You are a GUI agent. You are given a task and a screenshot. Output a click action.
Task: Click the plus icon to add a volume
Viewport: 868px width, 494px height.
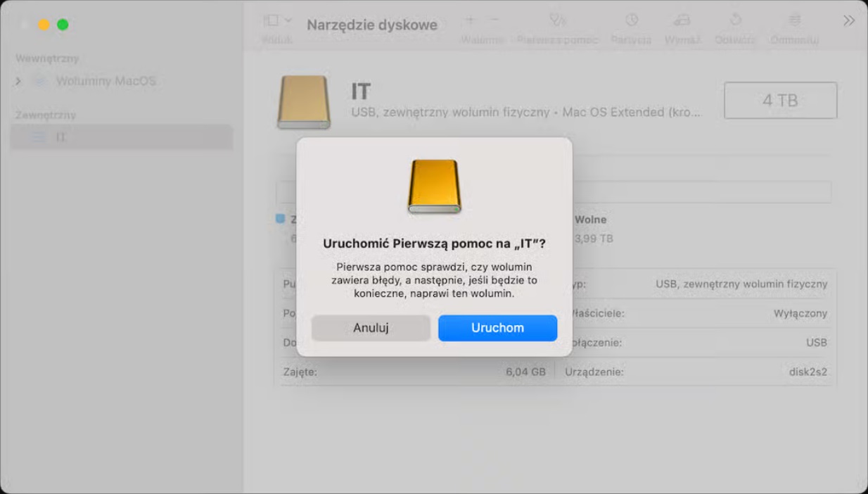(471, 20)
